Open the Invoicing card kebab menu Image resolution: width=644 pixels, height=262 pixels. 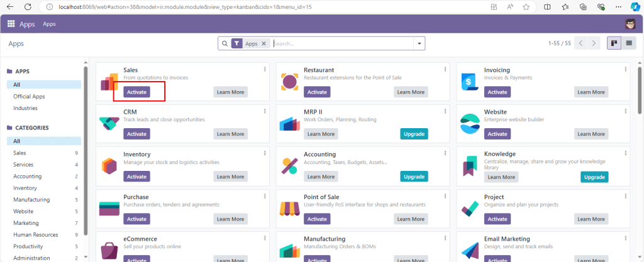click(626, 69)
